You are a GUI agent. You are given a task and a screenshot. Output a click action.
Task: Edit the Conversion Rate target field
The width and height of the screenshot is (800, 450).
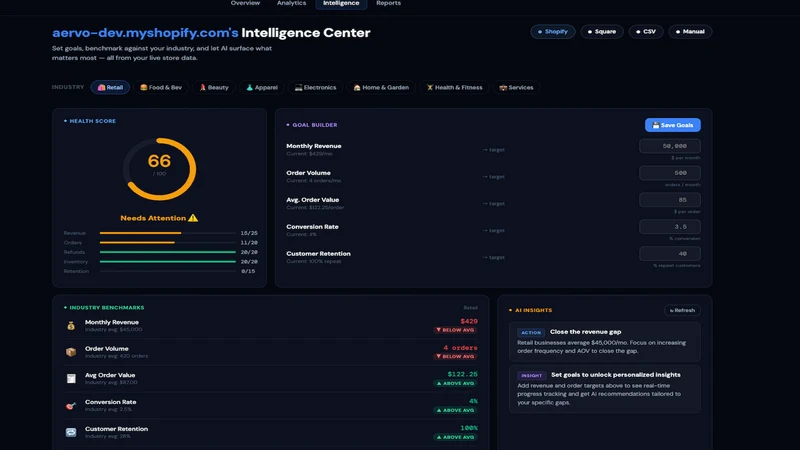669,227
